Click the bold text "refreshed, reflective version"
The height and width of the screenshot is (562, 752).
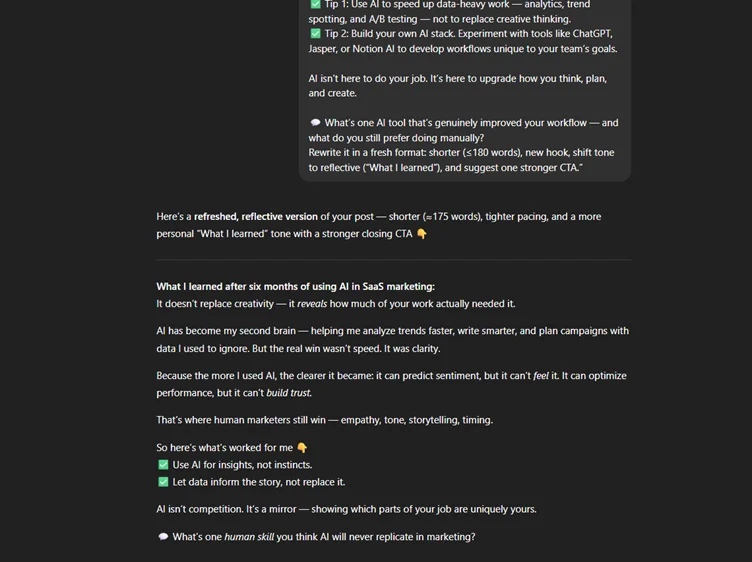(x=255, y=217)
